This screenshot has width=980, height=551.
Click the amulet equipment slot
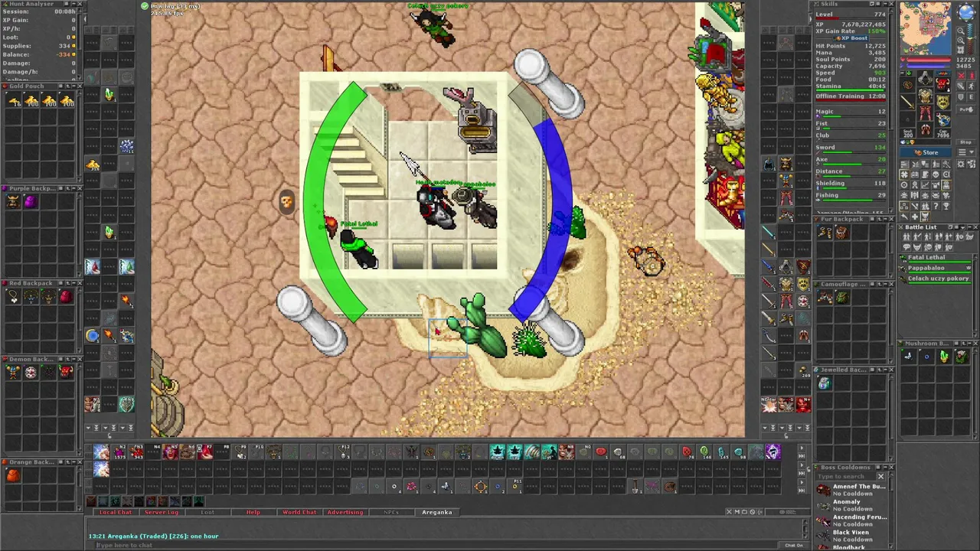click(907, 83)
